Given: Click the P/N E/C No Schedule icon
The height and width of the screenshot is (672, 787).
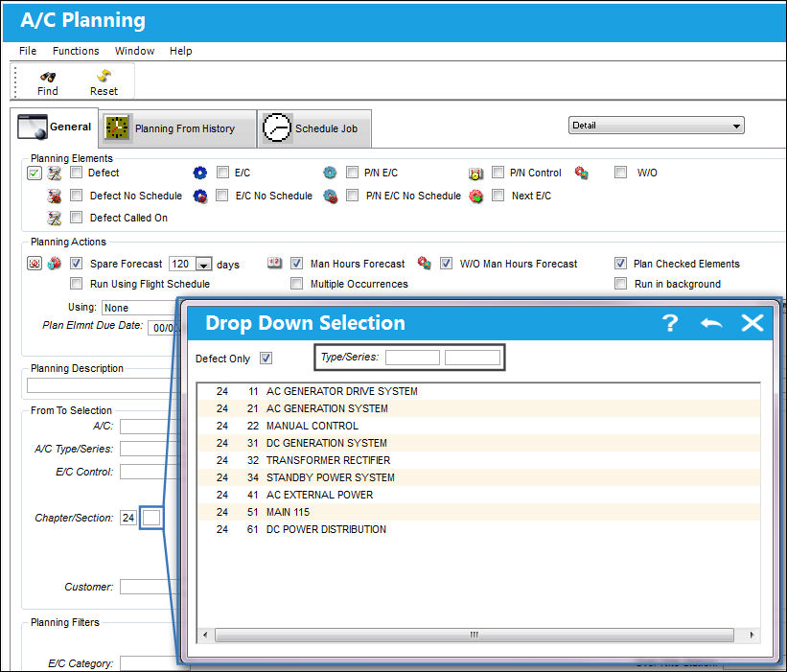Looking at the screenshot, I should pos(330,196).
